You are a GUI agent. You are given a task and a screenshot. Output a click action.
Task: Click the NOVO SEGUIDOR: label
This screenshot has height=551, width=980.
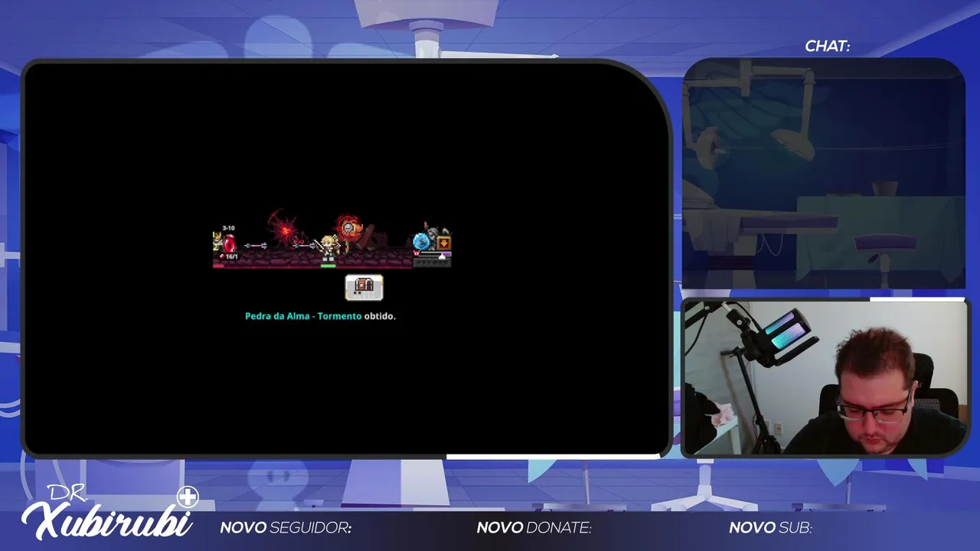click(286, 527)
